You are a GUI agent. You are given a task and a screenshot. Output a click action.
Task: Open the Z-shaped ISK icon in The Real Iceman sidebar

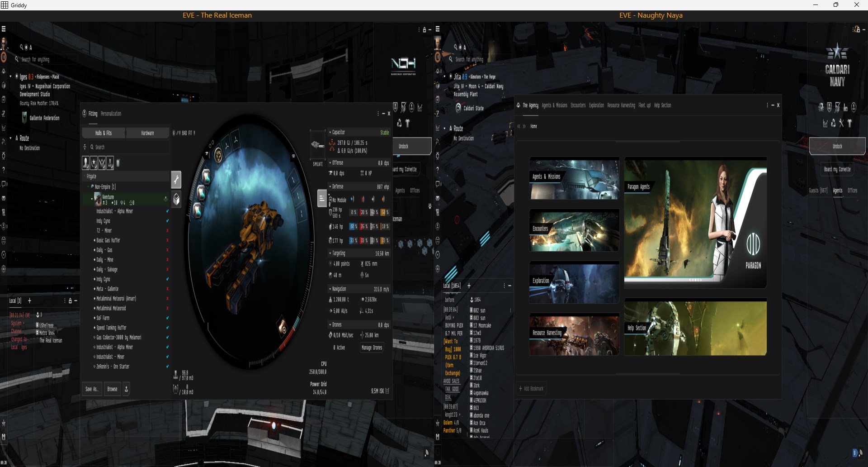click(x=4, y=114)
